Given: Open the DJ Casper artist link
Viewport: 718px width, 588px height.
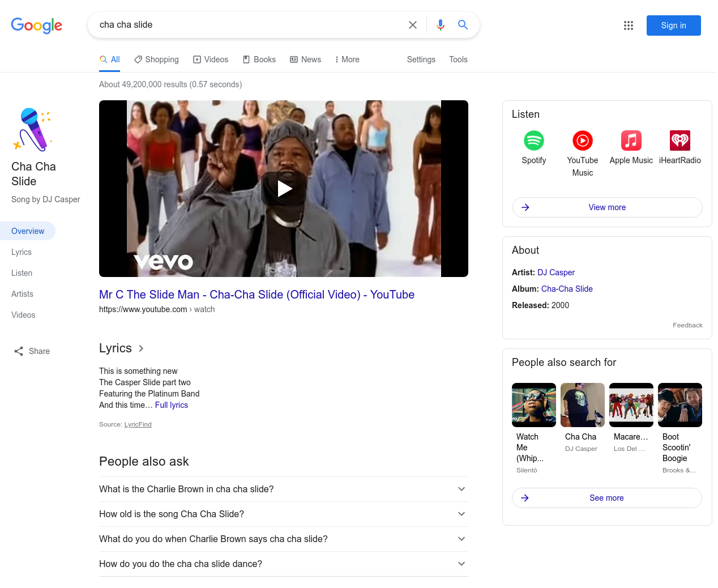Looking at the screenshot, I should [x=556, y=272].
